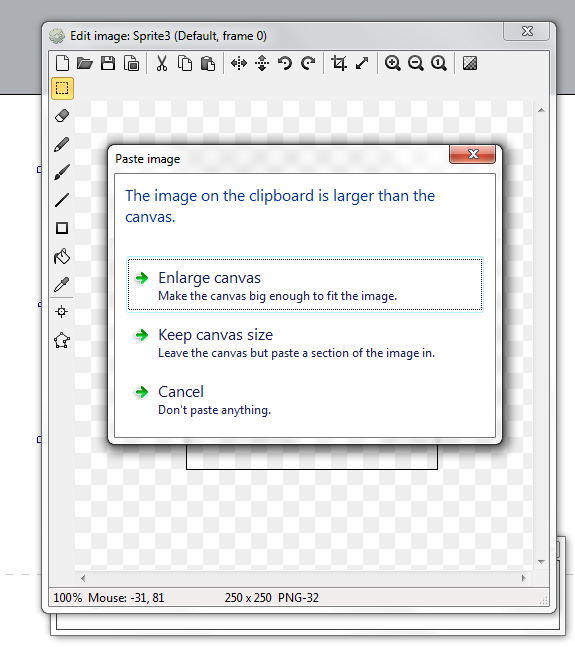Select the Pencil tool
Viewport: 575px width, 647px height.
tap(62, 144)
